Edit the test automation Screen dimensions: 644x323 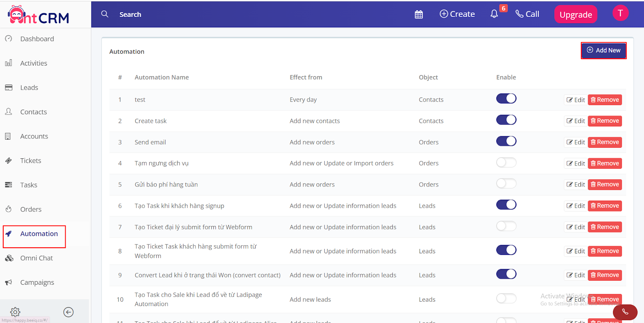click(x=576, y=100)
